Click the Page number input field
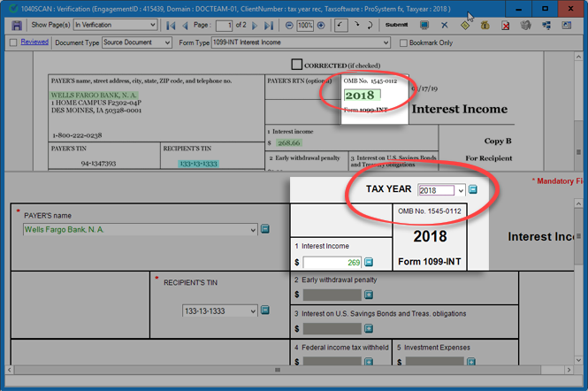588x391 pixels. [x=224, y=26]
